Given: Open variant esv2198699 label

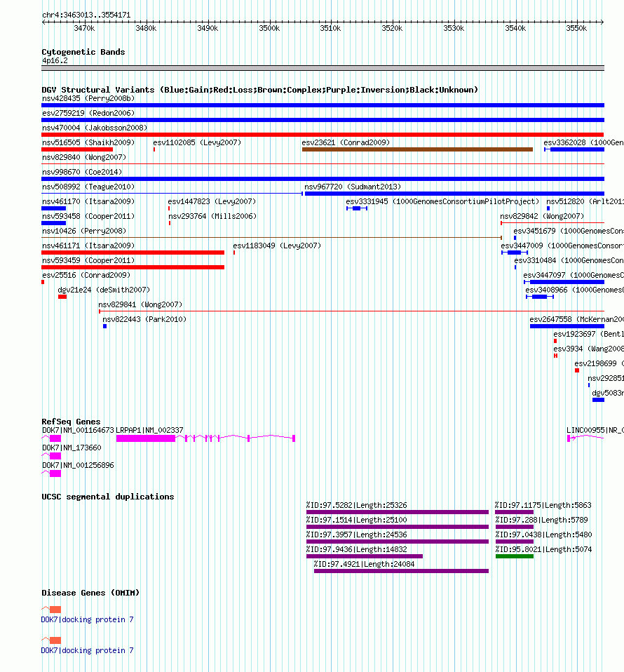Looking at the screenshot, I should [x=599, y=363].
